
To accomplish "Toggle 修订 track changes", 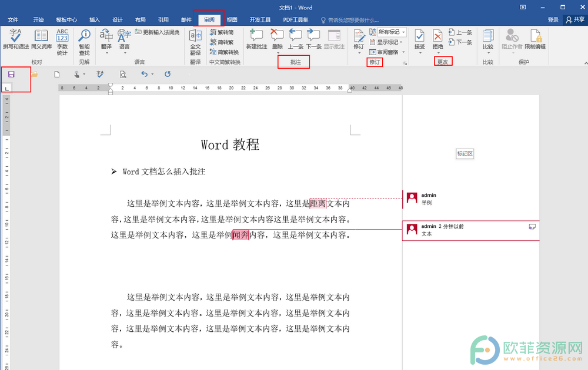I will 359,41.
